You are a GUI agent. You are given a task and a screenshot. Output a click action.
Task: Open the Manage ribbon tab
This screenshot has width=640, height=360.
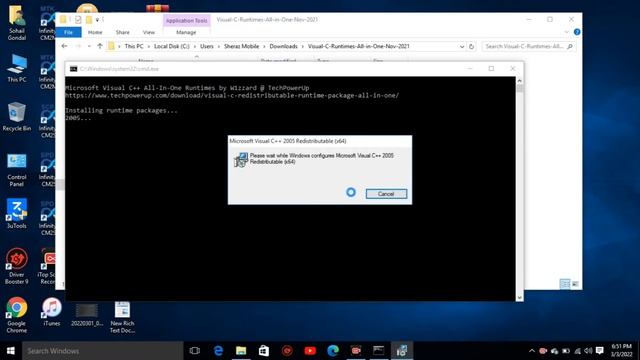[186, 32]
